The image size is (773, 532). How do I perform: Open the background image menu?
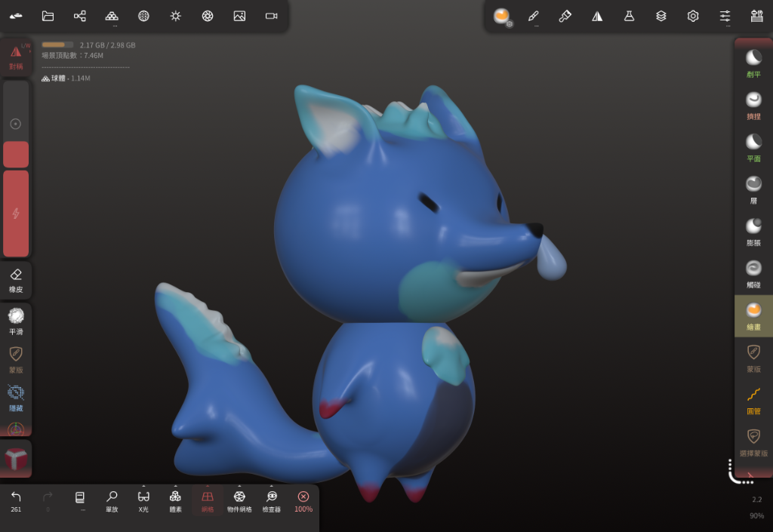[239, 17]
